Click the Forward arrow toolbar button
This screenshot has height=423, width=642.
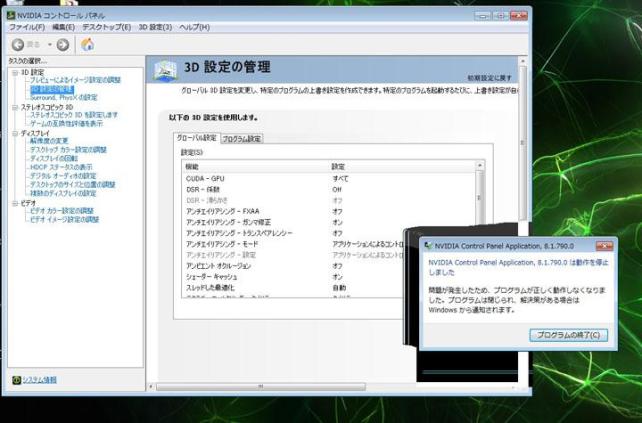(63, 45)
